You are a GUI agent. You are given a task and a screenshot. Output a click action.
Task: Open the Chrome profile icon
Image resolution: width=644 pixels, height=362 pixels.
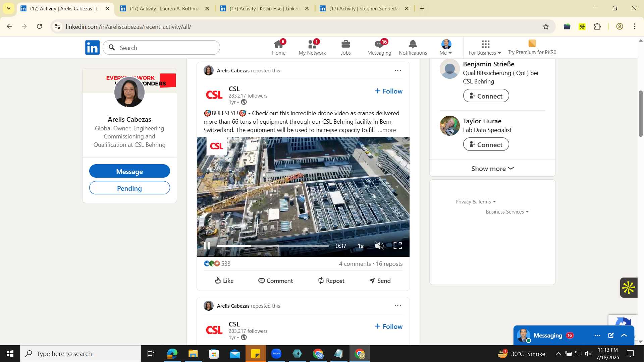pos(620,26)
